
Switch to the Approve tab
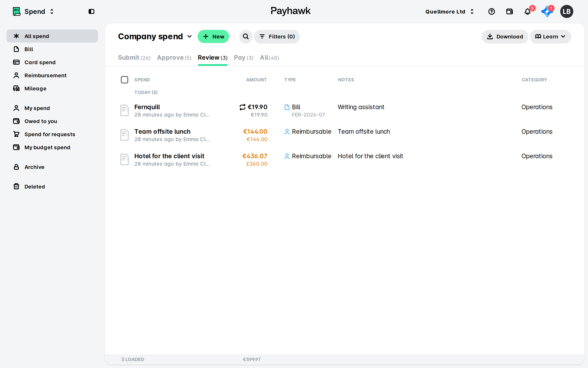[174, 58]
